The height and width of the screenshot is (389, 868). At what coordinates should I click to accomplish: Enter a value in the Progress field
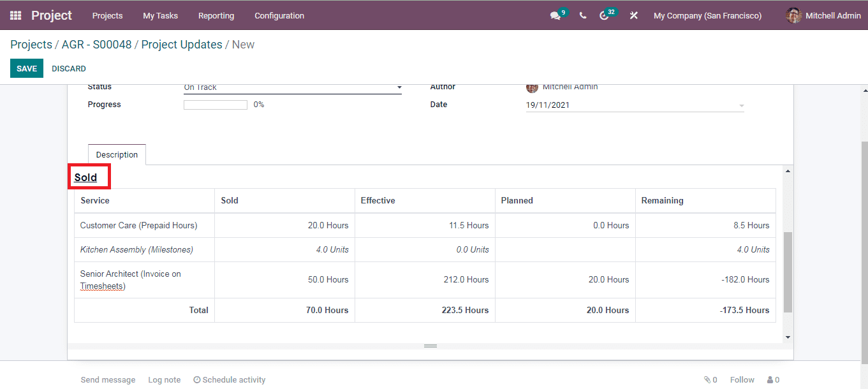215,104
